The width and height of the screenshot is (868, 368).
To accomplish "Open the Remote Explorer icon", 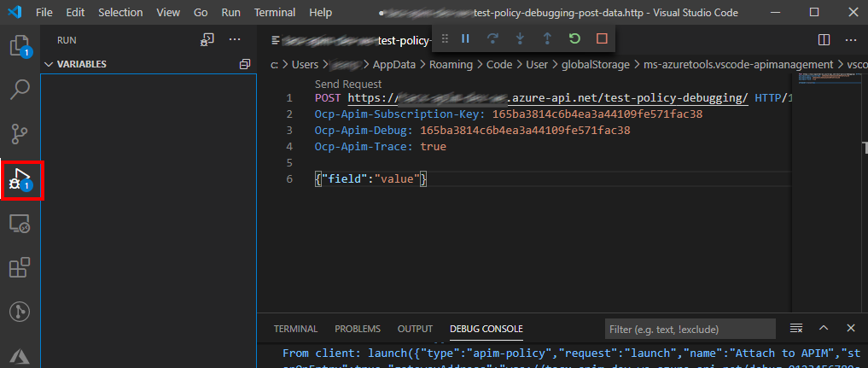I will [x=20, y=224].
